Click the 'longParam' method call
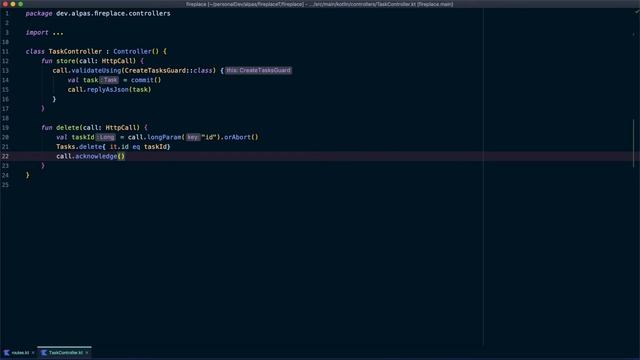Viewport: 640px width, 360px height. tap(164, 137)
